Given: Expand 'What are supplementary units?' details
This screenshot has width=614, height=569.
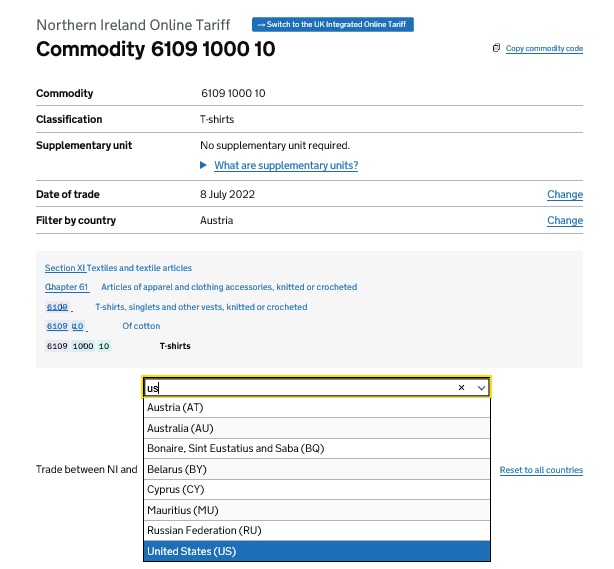Looking at the screenshot, I should click(285, 166).
